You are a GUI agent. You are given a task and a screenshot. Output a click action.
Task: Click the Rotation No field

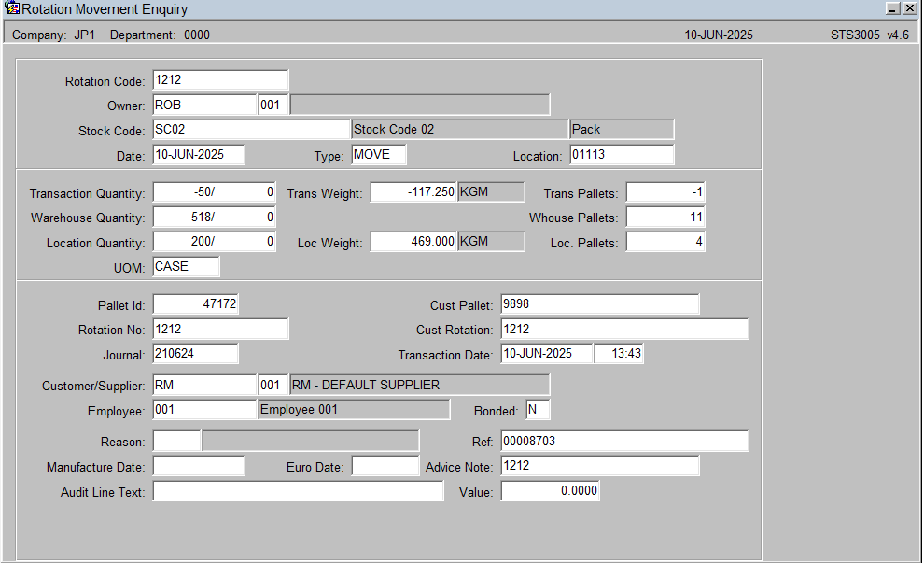tap(220, 329)
